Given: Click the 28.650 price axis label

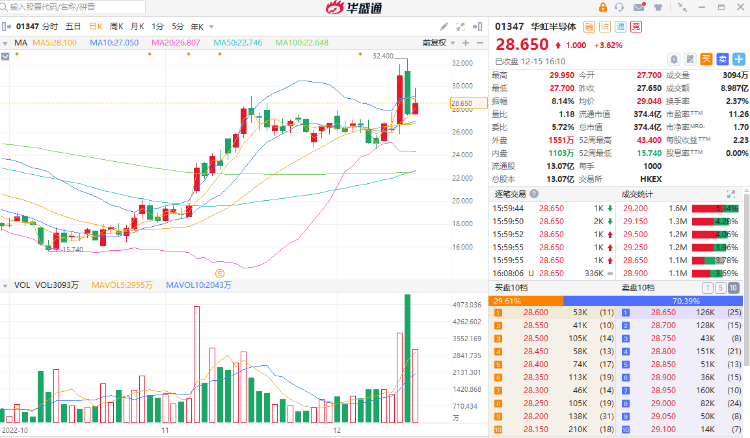Looking at the screenshot, I should pyautogui.click(x=469, y=103).
